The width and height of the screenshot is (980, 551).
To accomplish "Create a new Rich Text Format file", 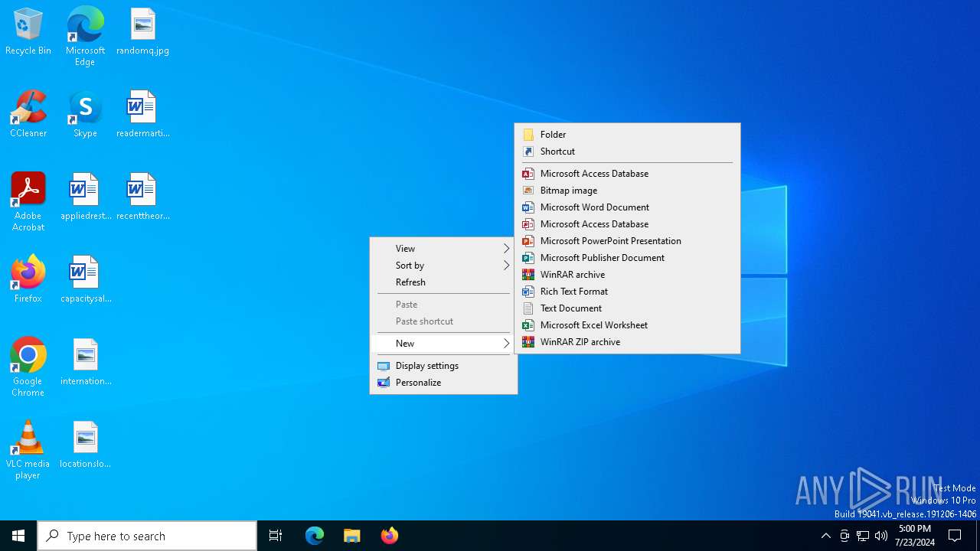I will [627, 292].
